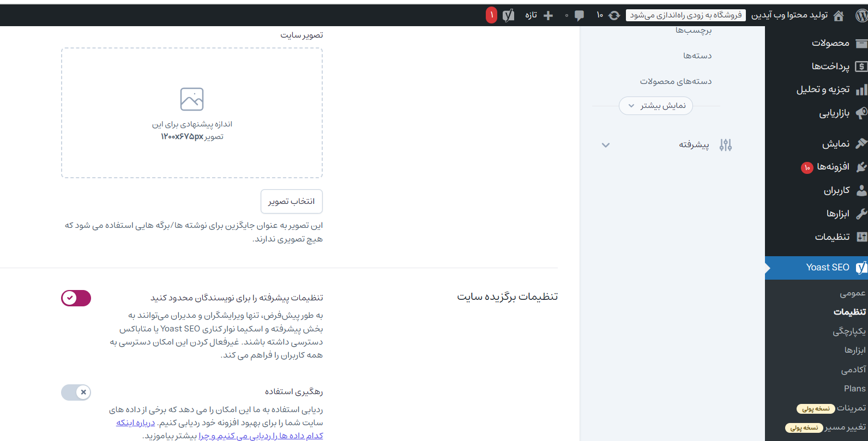Click the plus icon for new content

(x=548, y=15)
